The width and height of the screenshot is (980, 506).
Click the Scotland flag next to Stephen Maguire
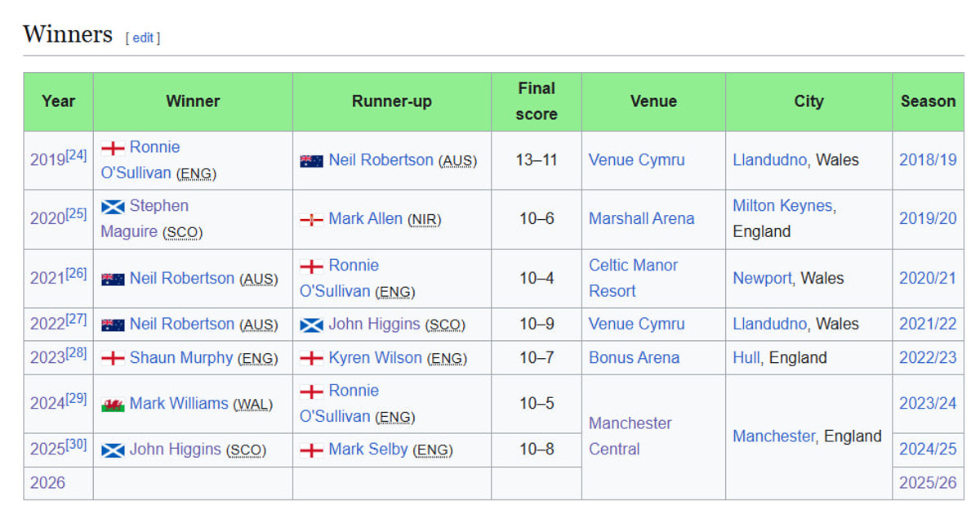113,207
